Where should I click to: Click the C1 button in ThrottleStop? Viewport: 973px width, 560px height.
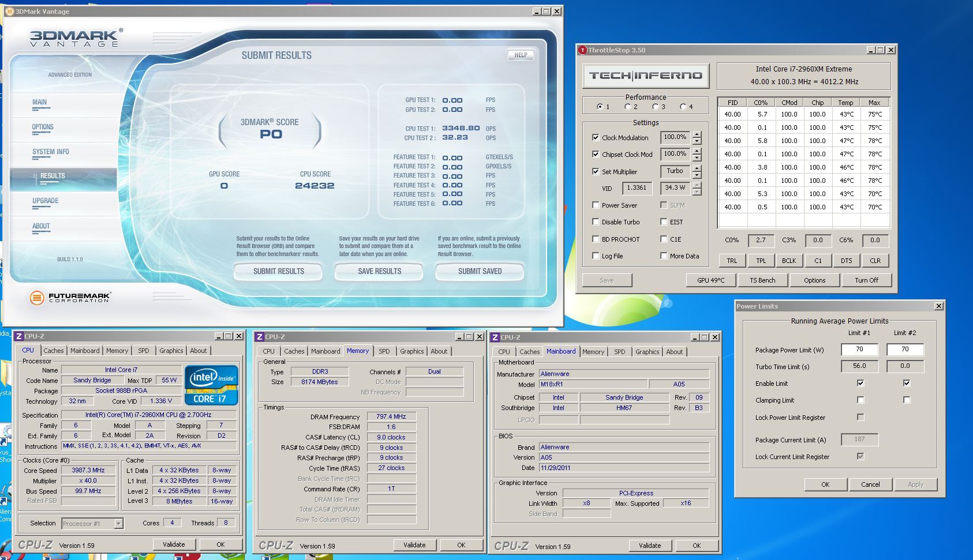pos(818,261)
